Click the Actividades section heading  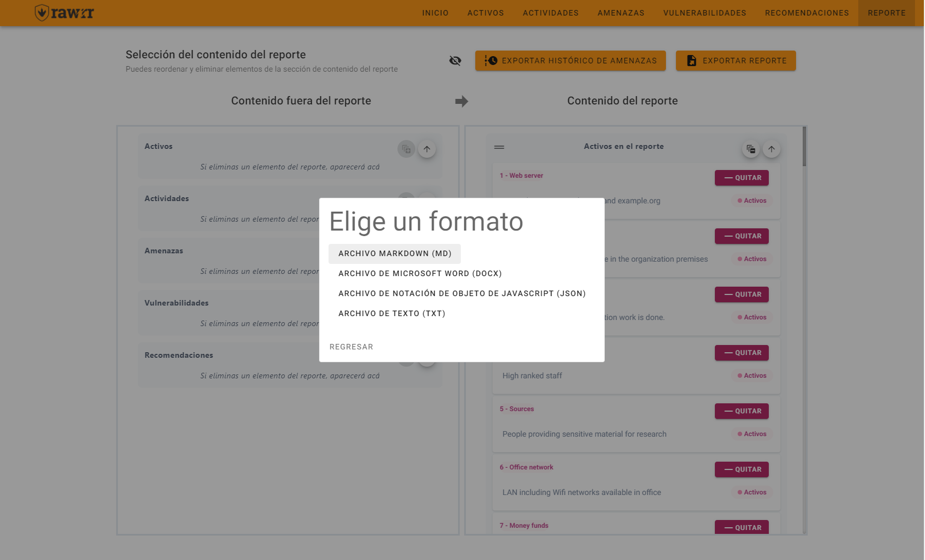tap(166, 198)
